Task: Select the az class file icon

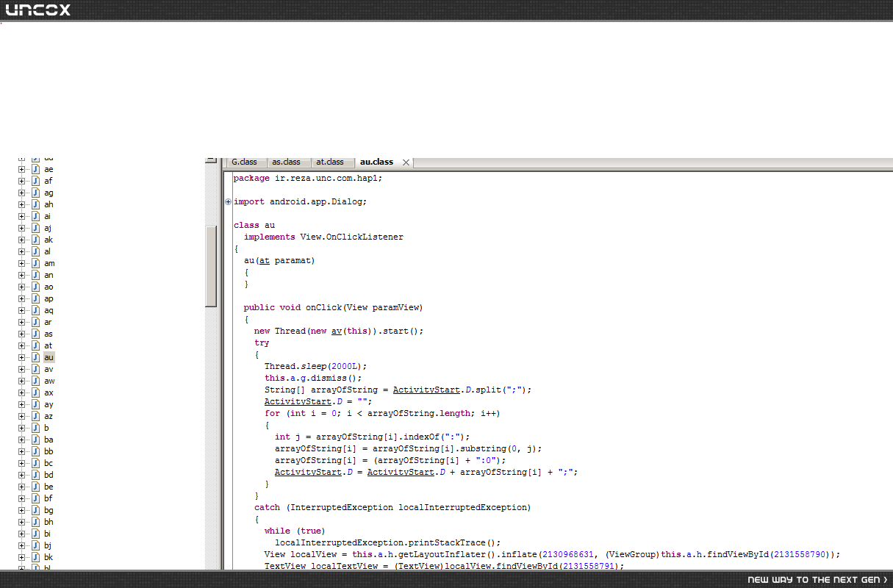Action: pos(35,416)
